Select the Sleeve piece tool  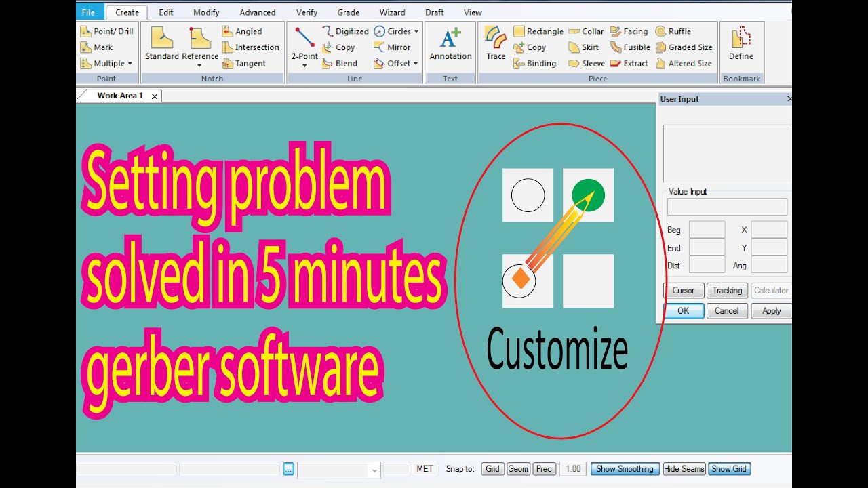point(587,64)
